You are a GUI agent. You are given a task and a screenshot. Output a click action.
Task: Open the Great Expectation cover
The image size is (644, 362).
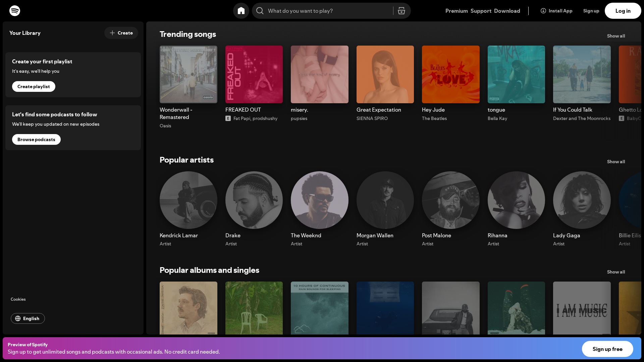click(x=385, y=74)
